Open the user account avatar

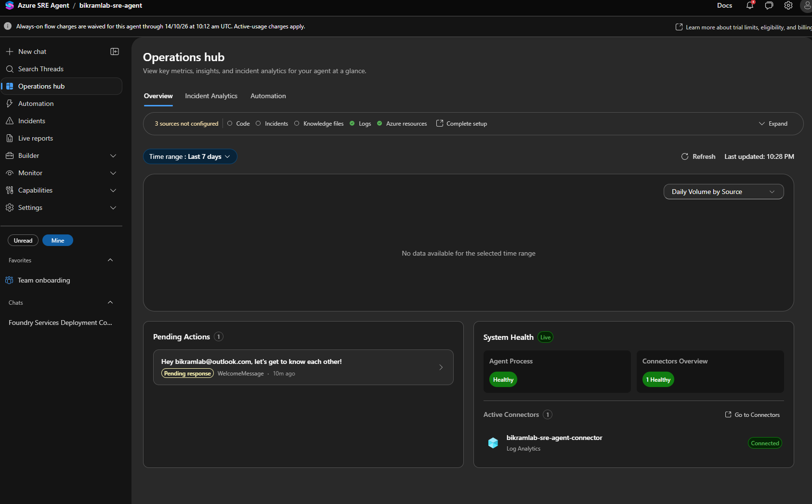coord(807,5)
